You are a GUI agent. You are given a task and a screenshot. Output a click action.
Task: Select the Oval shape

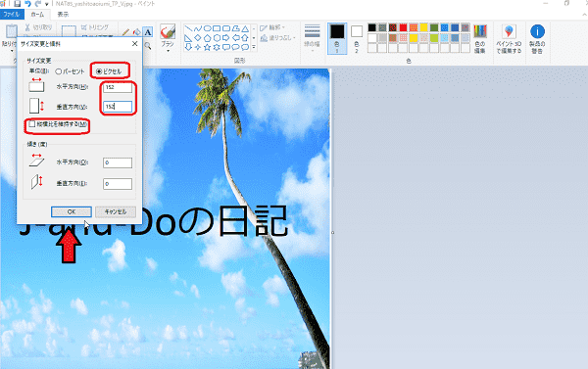(x=207, y=28)
